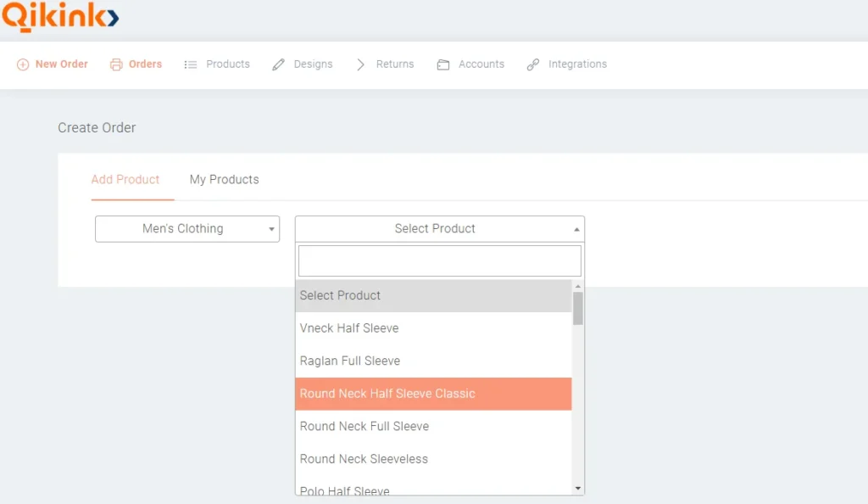Click the Returns arrow icon
The image size is (868, 504).
pyautogui.click(x=363, y=64)
